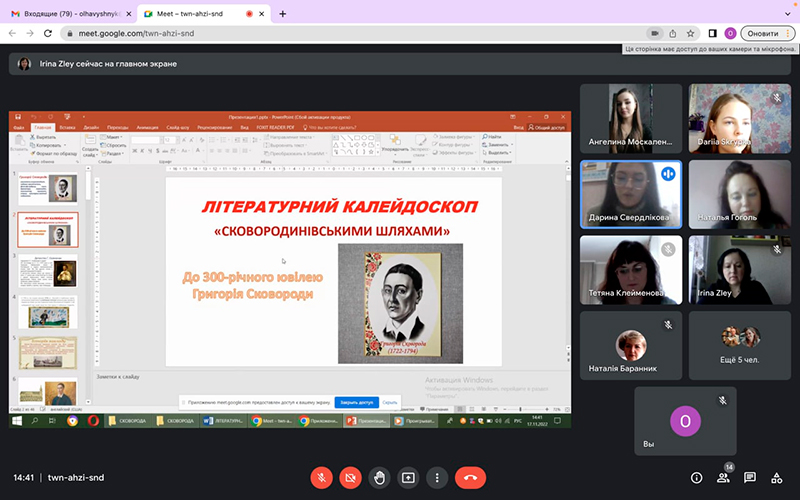This screenshot has height=500, width=800.
Task: Leave the call with the red hang-up button
Action: [x=470, y=478]
